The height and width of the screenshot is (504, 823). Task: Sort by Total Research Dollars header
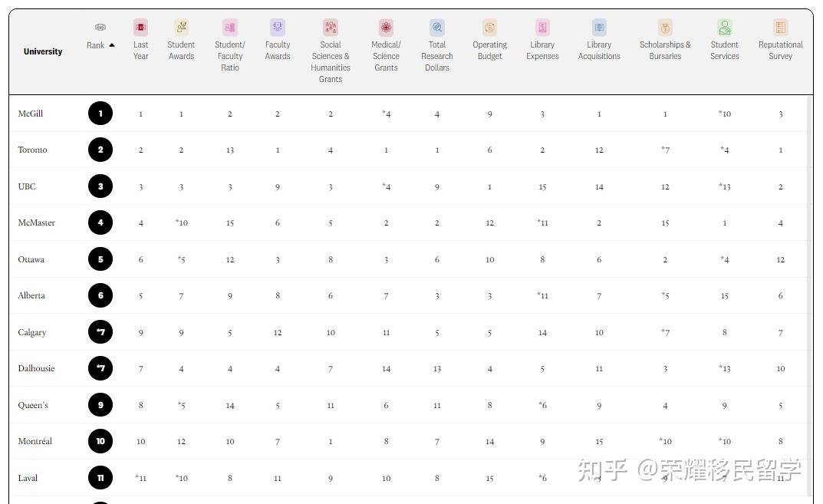click(x=437, y=56)
